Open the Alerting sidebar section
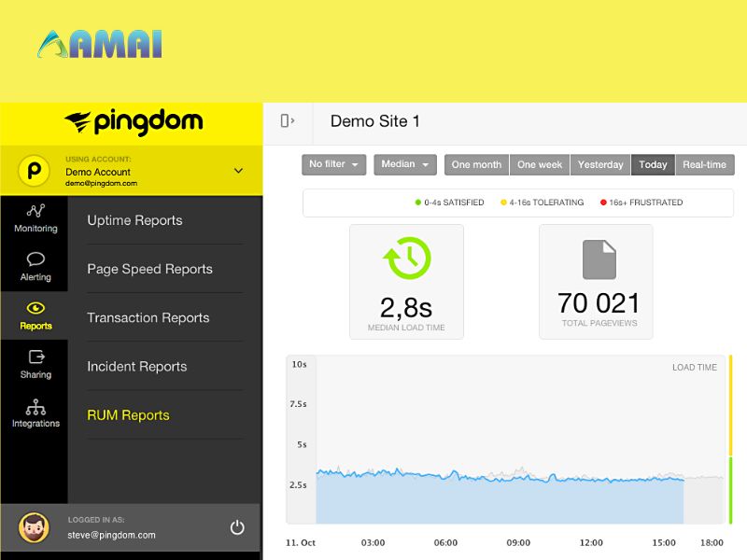 coord(35,267)
